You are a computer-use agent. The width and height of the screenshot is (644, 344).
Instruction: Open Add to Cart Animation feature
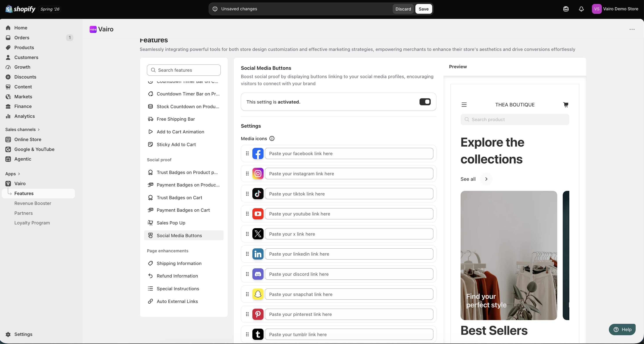(184, 132)
